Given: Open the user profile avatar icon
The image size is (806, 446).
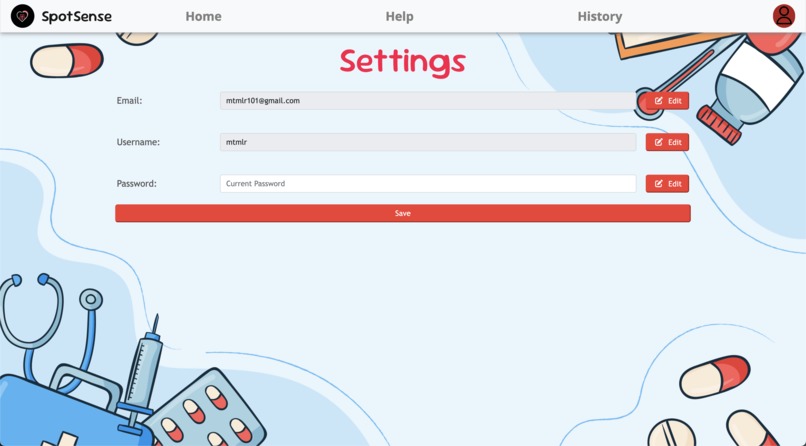Looking at the screenshot, I should (x=784, y=16).
